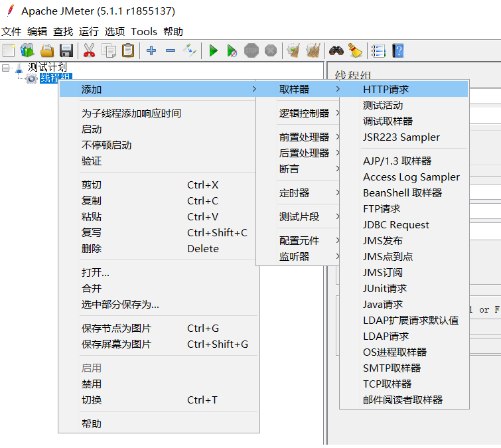Select JDBC Request sampler
The width and height of the screenshot is (501, 448).
click(405, 224)
